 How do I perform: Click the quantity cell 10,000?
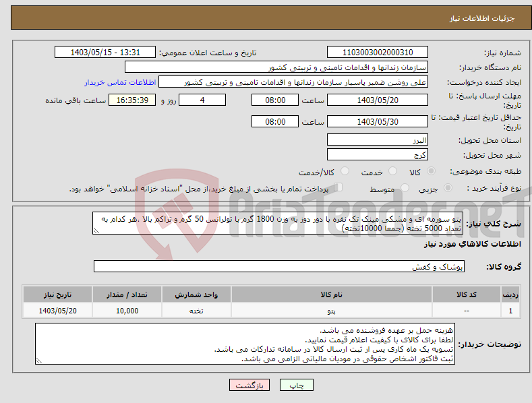click(127, 311)
